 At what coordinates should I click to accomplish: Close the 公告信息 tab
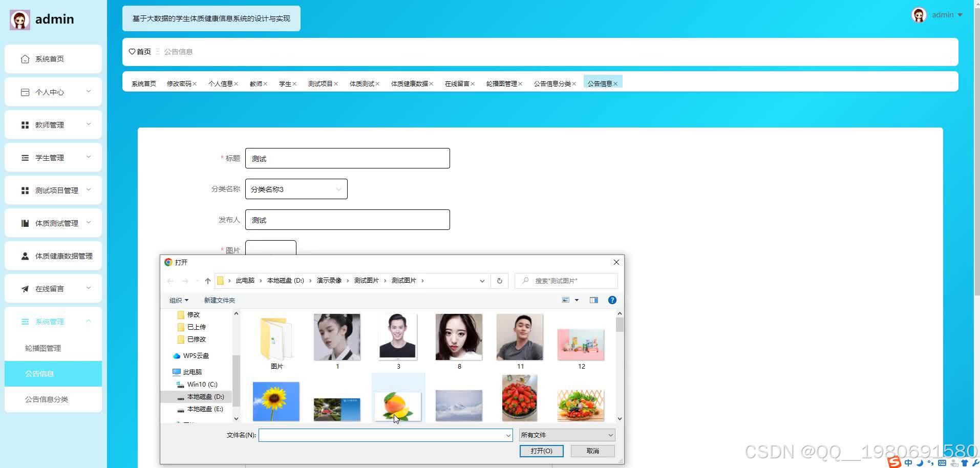pyautogui.click(x=615, y=84)
